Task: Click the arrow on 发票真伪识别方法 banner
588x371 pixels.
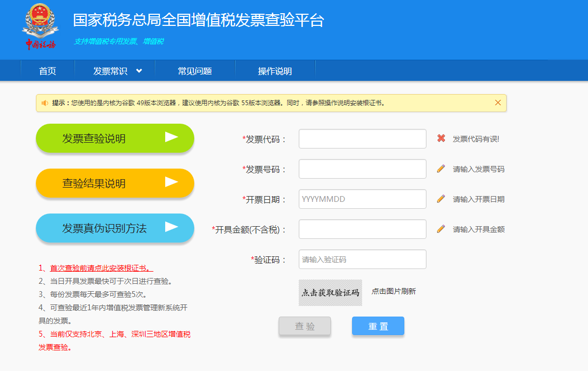Action: tap(171, 228)
